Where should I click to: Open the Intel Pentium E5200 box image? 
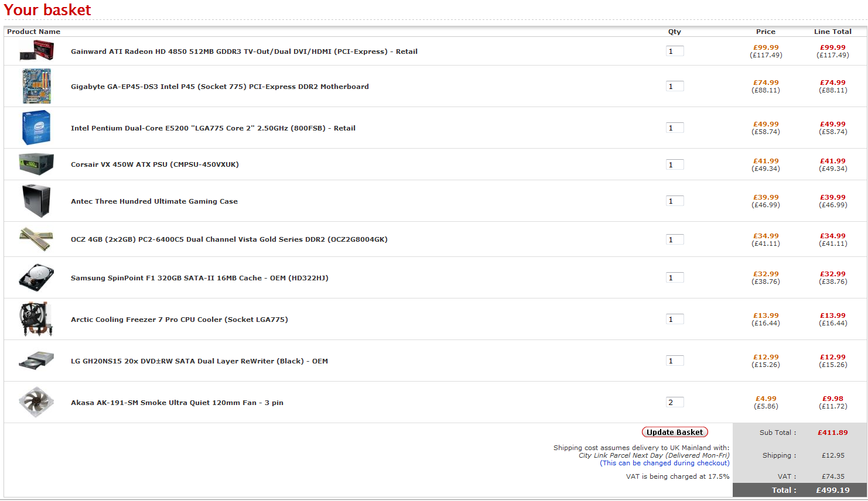[x=36, y=128]
